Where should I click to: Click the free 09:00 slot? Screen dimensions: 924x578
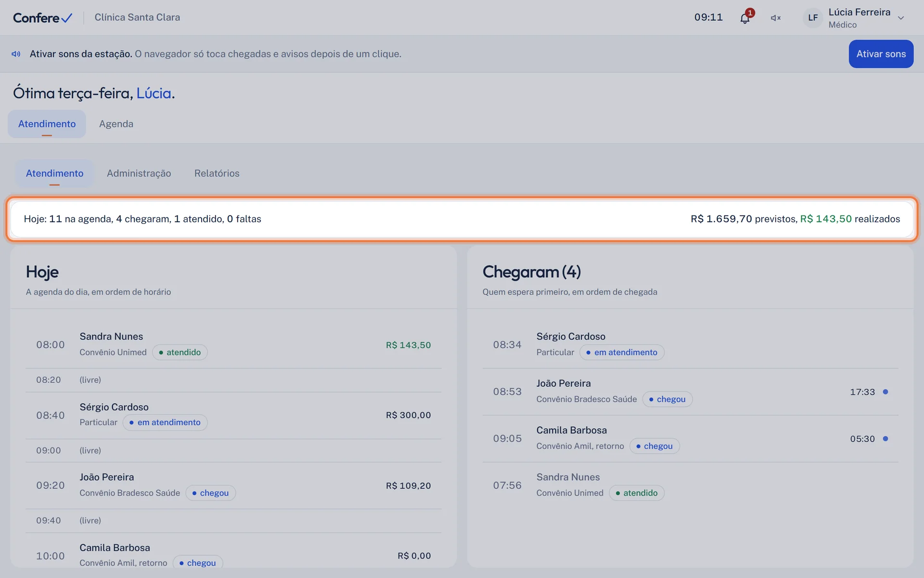click(233, 450)
